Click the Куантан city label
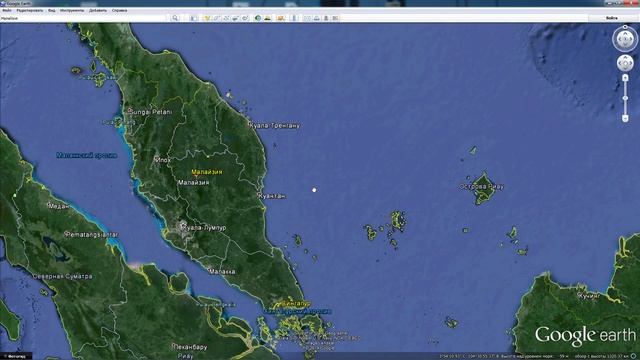 click(272, 196)
